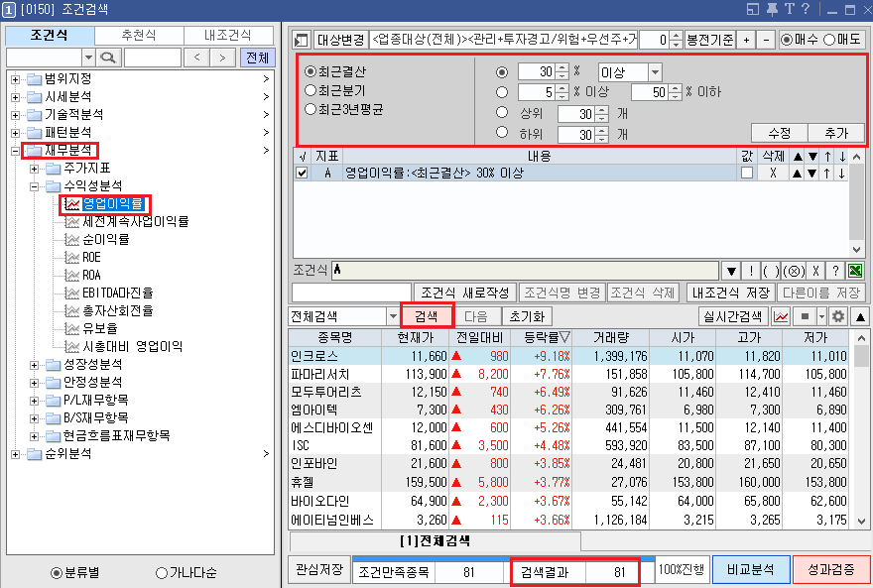This screenshot has width=873, height=588.
Task: Click the 검색 button to run search
Action: 427,317
